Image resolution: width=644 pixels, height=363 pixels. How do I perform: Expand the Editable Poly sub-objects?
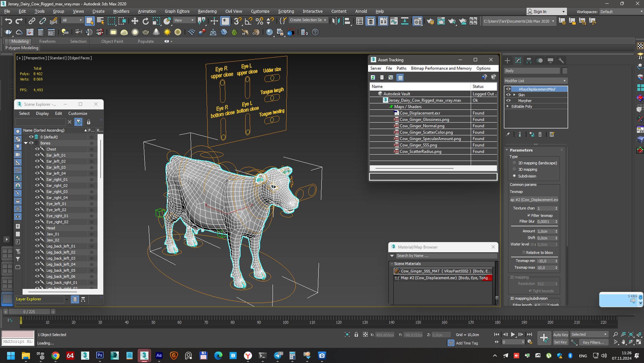[x=508, y=106]
